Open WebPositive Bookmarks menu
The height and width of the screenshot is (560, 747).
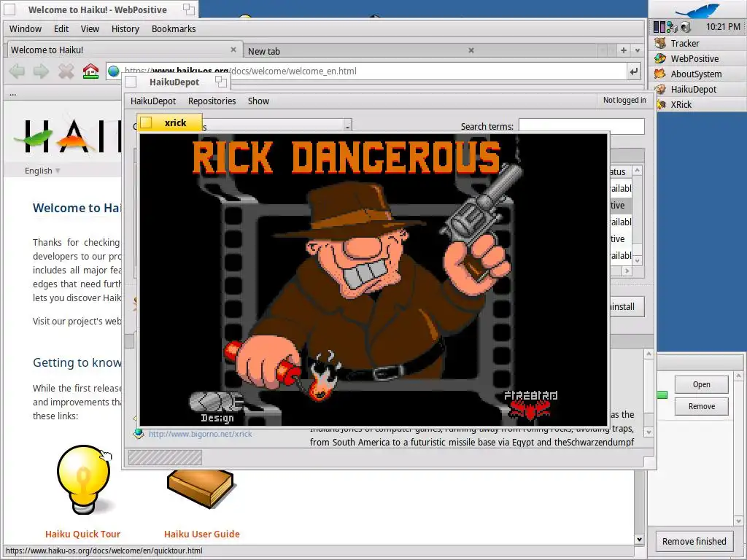coord(174,28)
